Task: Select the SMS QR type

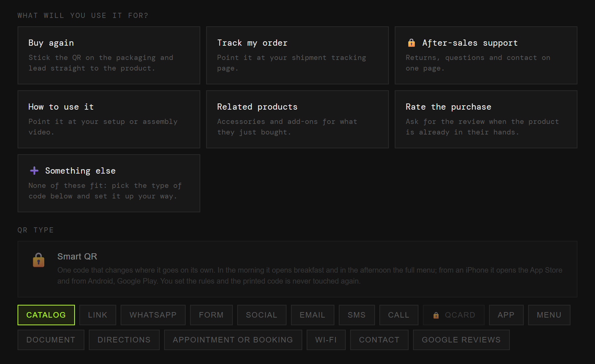Action: pos(357,315)
